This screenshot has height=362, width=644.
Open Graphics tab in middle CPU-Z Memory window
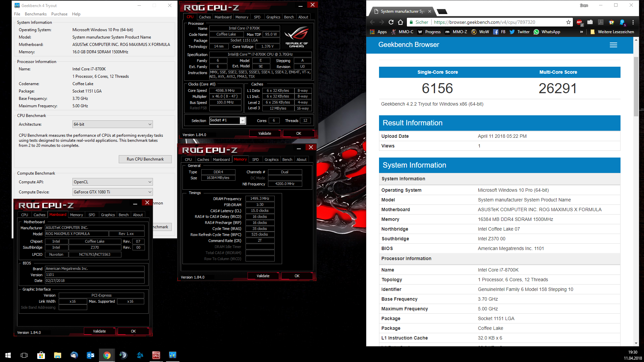(271, 160)
